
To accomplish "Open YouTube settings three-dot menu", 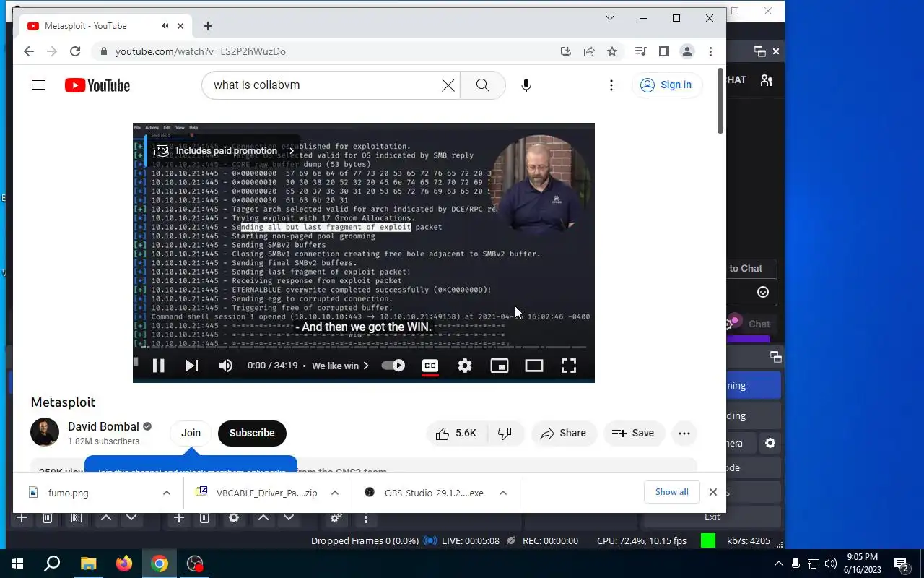I will pos(611,85).
